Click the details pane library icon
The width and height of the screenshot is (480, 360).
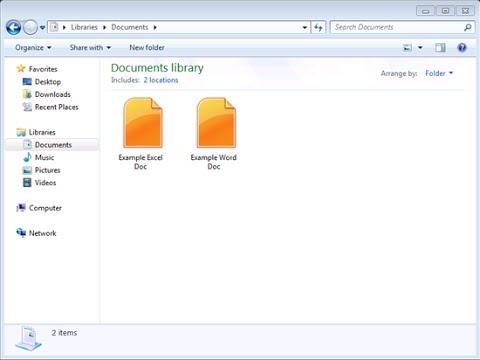pos(29,338)
